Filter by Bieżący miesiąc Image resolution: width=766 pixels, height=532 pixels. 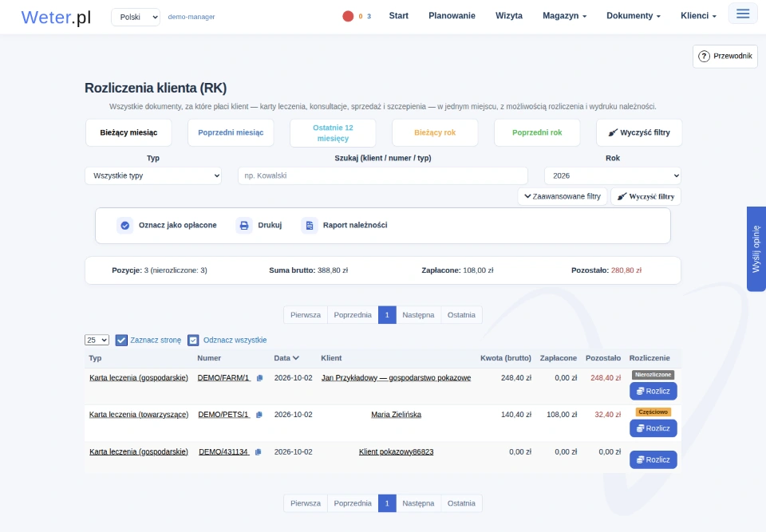click(128, 132)
